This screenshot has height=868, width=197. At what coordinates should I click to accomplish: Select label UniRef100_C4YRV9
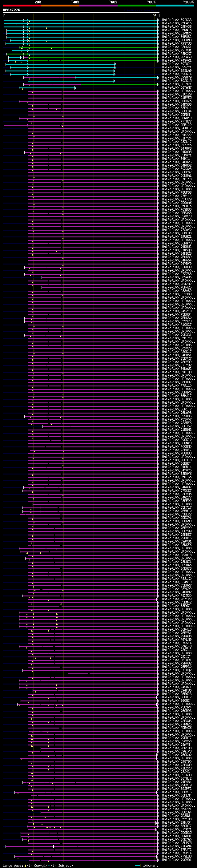tap(177, 264)
